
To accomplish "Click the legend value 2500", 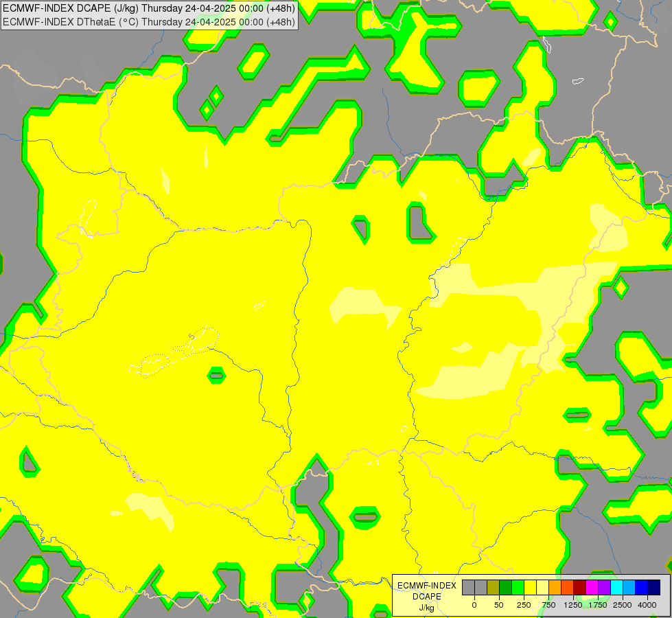I will 623,605.
